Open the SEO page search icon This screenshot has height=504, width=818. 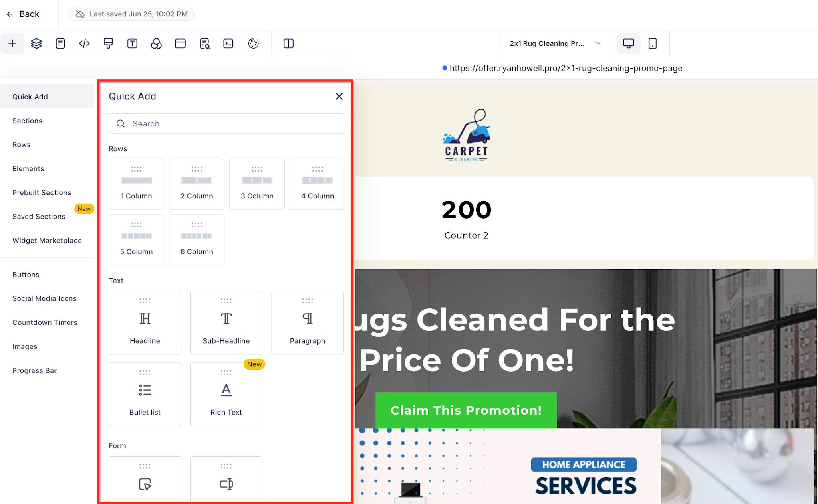pos(204,43)
